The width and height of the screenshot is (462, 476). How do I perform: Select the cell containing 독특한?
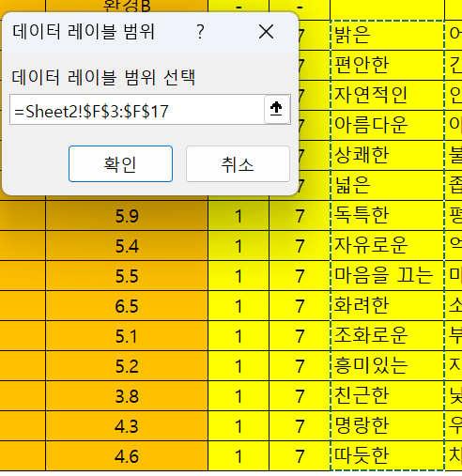click(x=387, y=215)
